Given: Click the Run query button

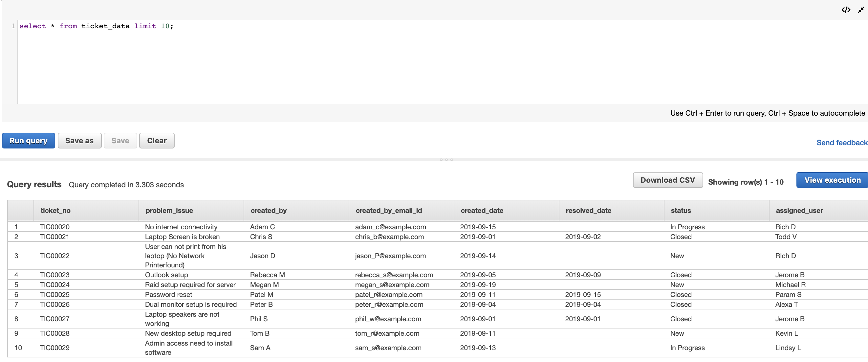Looking at the screenshot, I should click(x=28, y=141).
